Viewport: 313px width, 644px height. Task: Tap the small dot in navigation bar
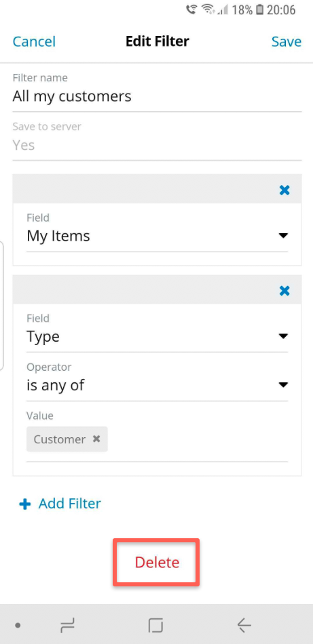18,626
